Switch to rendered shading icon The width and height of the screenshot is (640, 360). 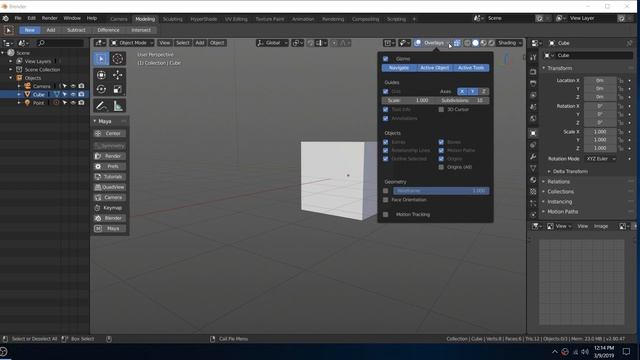click(x=491, y=43)
